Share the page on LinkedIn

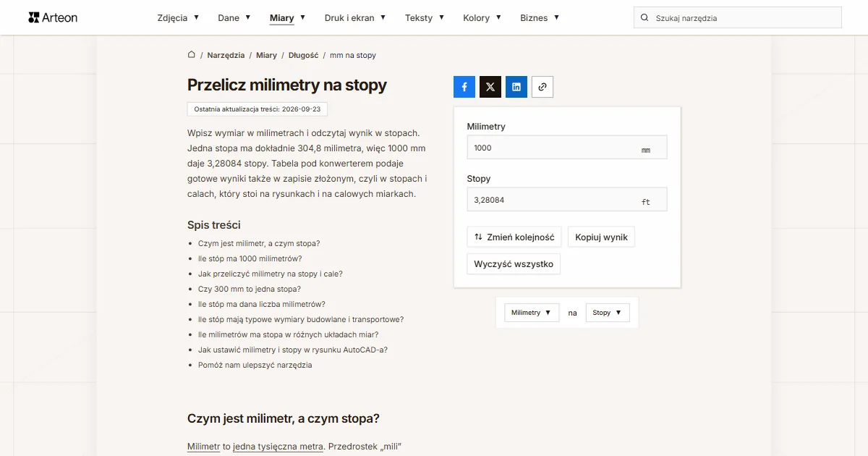[x=516, y=87]
